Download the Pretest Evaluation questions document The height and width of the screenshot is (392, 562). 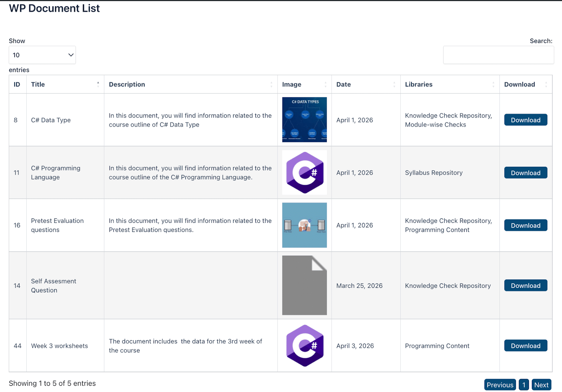tap(526, 225)
